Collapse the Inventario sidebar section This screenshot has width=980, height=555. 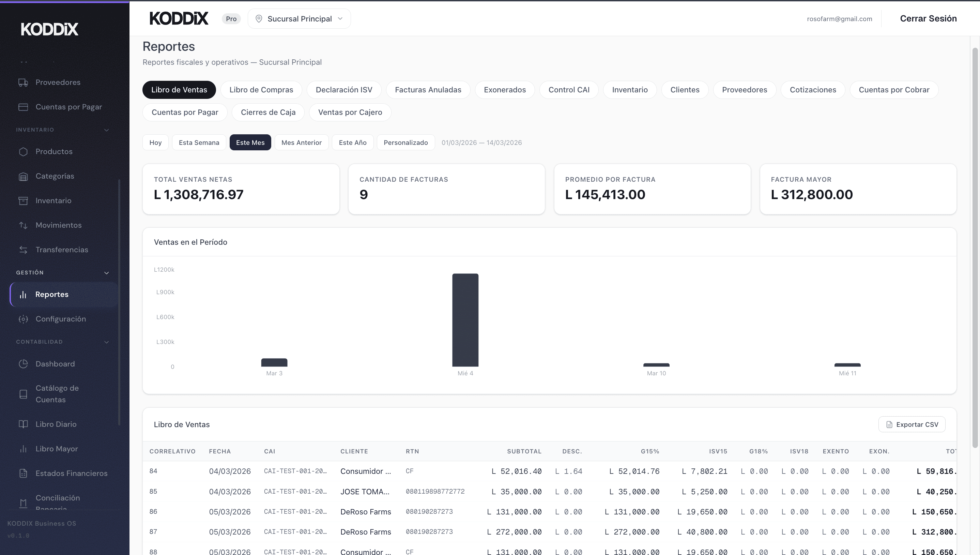[x=106, y=130]
